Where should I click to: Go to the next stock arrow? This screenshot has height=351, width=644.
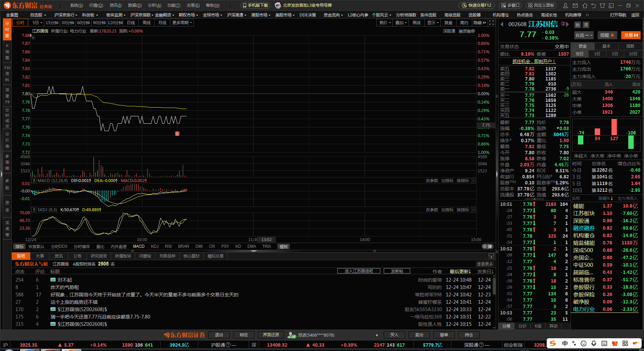point(568,24)
